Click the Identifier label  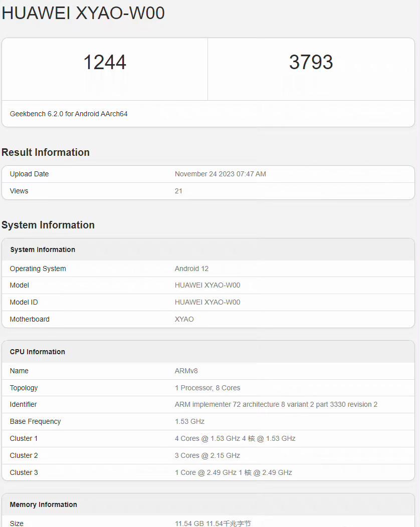23,404
